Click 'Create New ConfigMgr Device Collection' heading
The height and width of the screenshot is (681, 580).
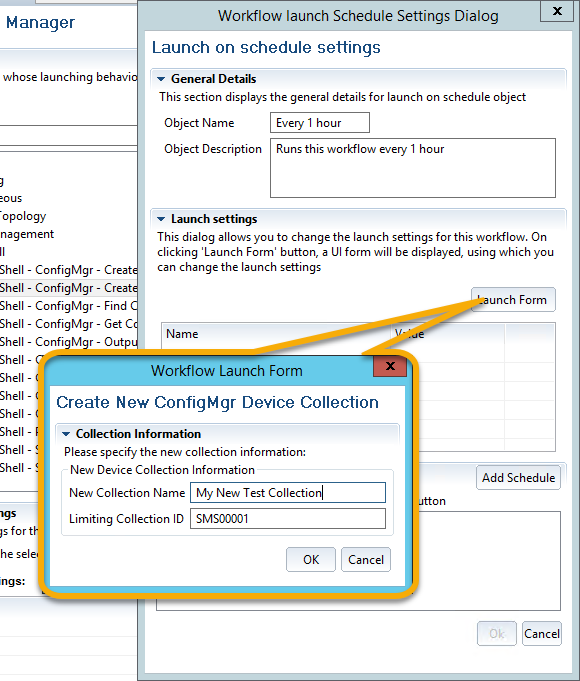[217, 402]
